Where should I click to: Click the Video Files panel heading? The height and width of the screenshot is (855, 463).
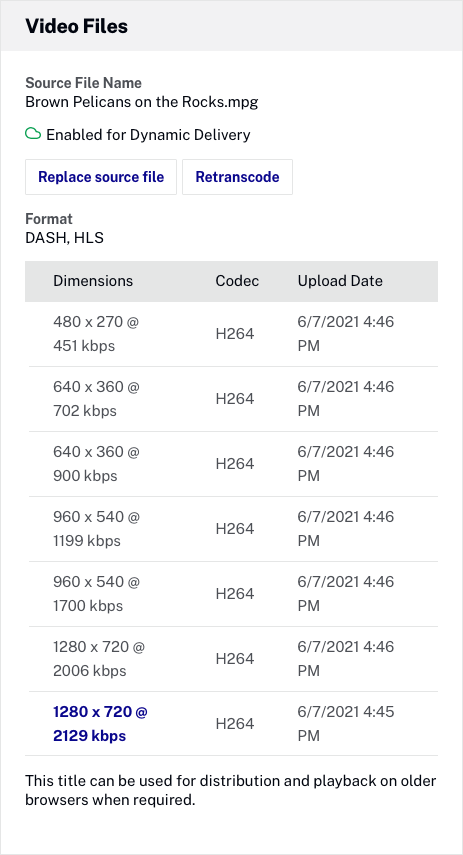tap(76, 26)
